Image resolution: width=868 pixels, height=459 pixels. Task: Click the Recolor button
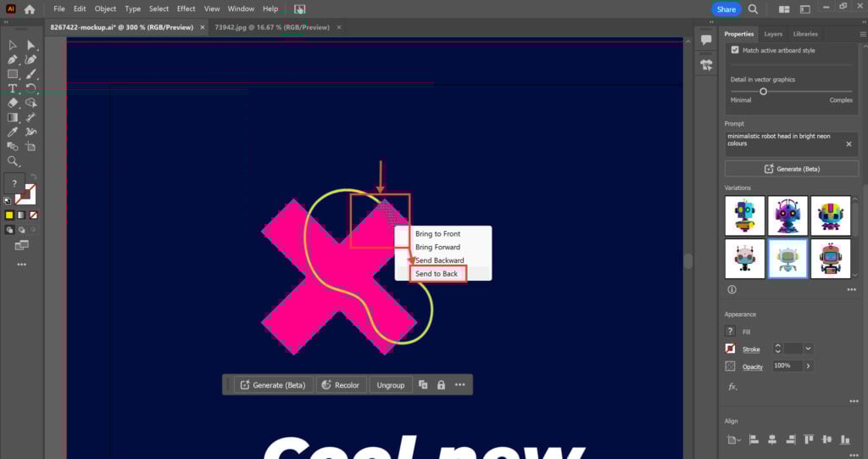341,384
